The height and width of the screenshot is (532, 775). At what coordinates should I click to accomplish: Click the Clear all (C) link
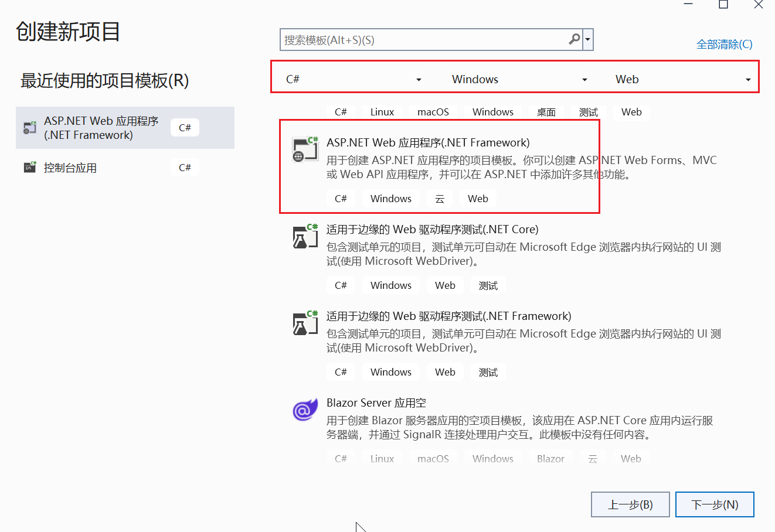[724, 44]
